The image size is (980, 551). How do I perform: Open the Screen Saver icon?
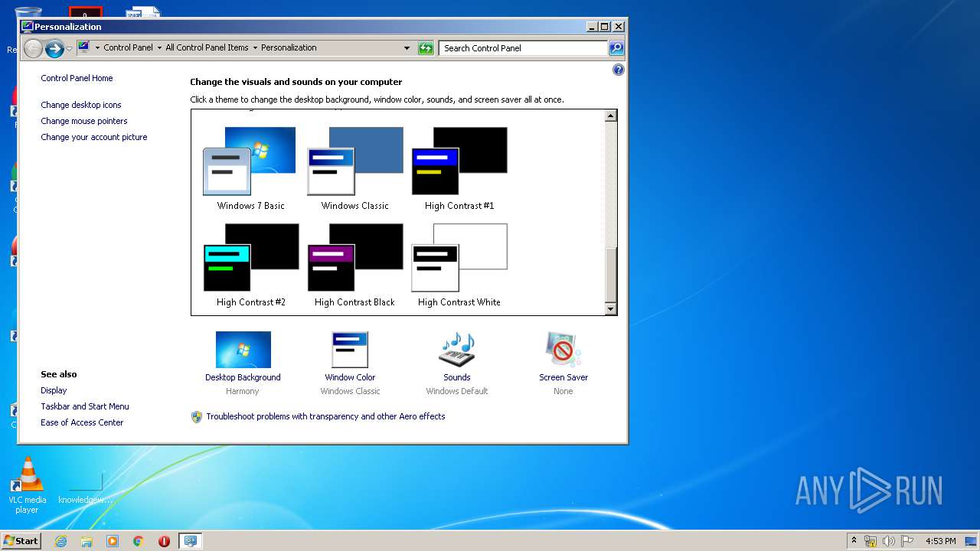point(563,350)
